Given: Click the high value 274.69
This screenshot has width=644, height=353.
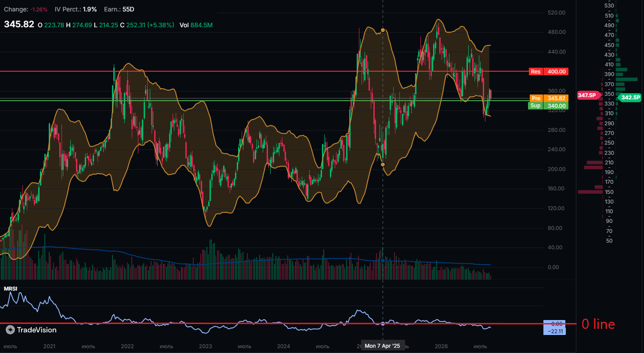Looking at the screenshot, I should (82, 25).
